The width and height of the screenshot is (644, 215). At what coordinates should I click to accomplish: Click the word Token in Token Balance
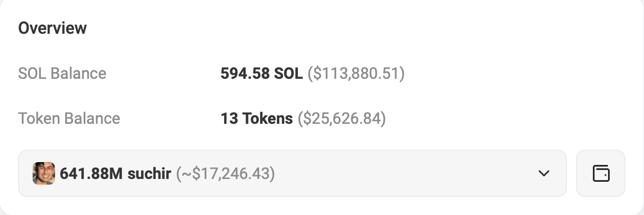tap(39, 118)
